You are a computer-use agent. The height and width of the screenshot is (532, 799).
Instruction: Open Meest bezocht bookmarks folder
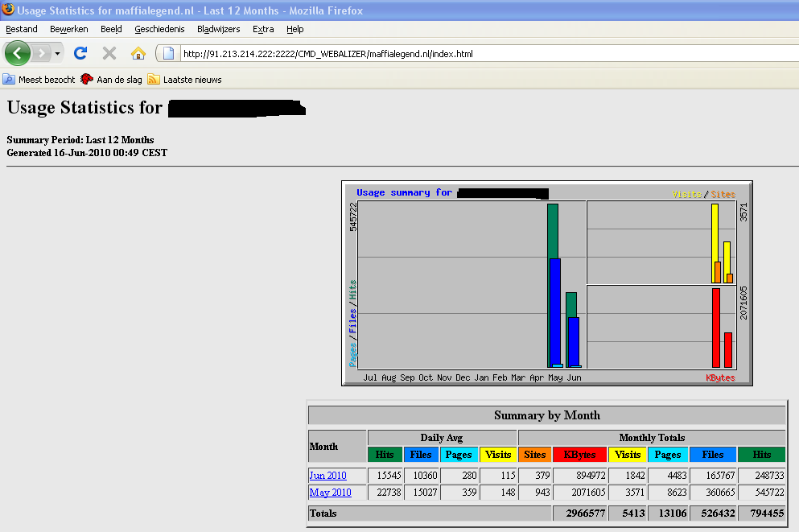point(39,80)
